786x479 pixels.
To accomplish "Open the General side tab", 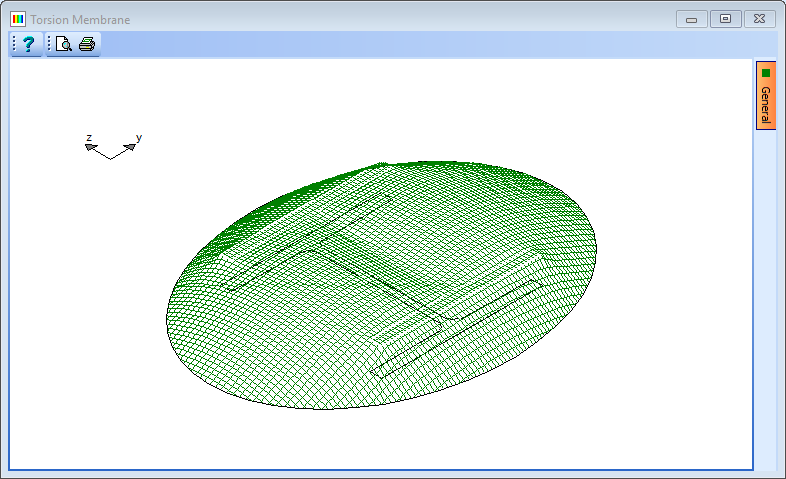I will click(x=766, y=96).
